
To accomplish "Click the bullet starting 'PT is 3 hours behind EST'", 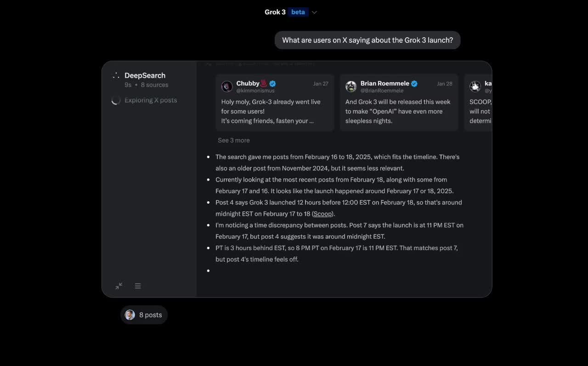I will pyautogui.click(x=337, y=253).
